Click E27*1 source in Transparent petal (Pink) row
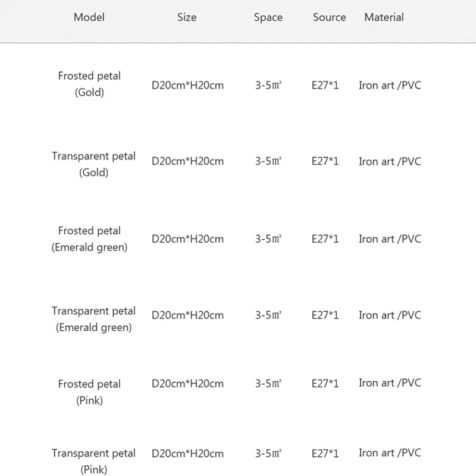The width and height of the screenshot is (476, 476). (x=325, y=453)
